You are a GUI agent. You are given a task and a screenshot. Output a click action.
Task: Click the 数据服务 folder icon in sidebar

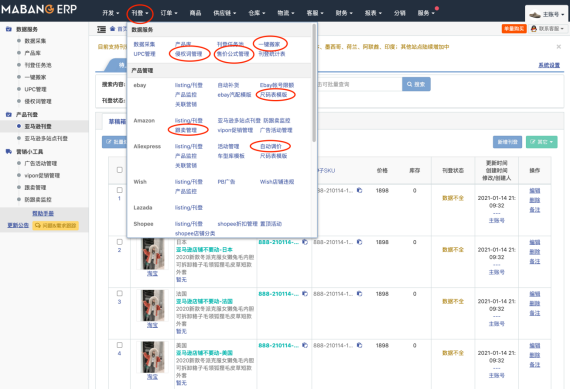click(9, 29)
